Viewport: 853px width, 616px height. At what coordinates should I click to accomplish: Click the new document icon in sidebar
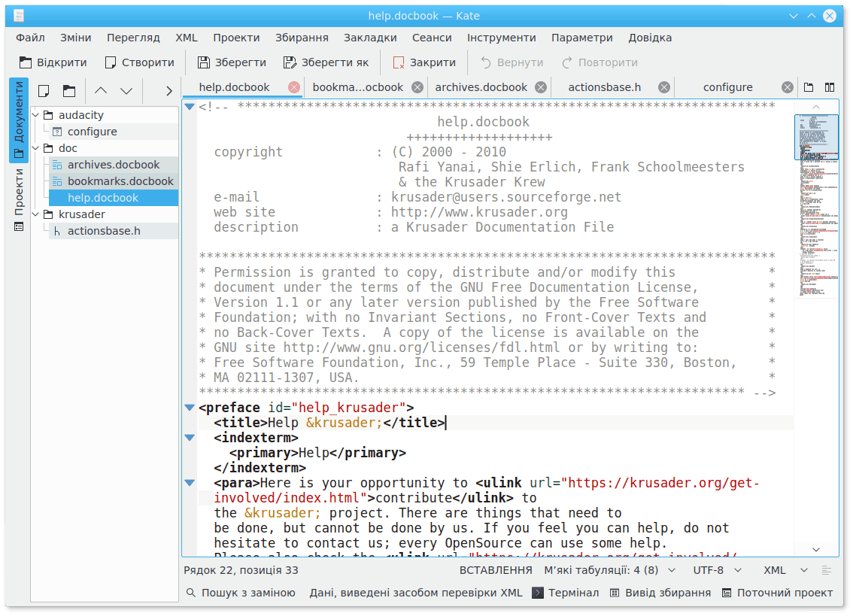coord(44,91)
